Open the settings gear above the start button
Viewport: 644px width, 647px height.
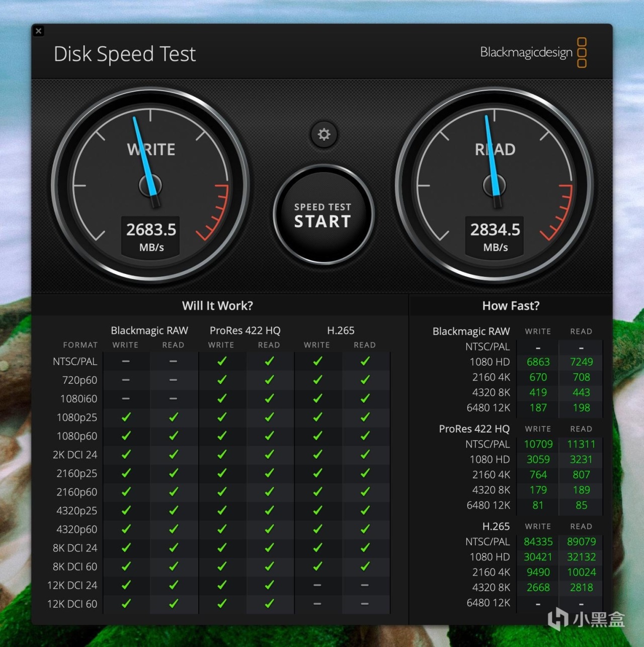[324, 134]
